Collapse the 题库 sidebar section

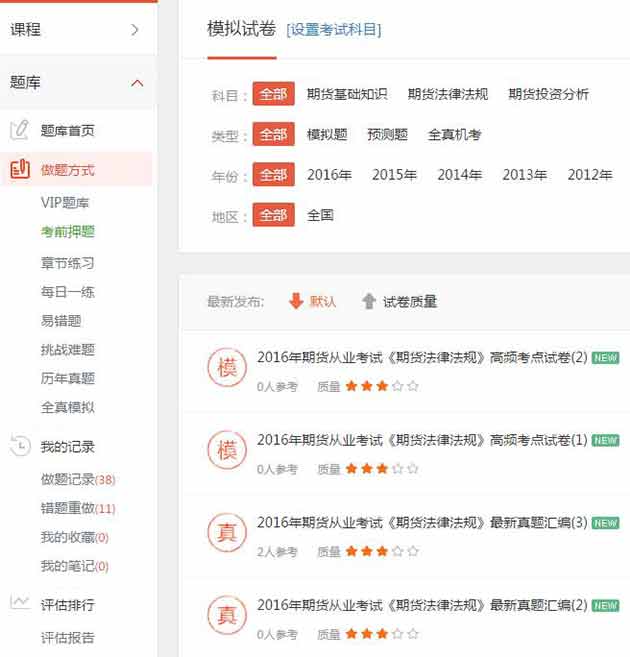coord(137,83)
